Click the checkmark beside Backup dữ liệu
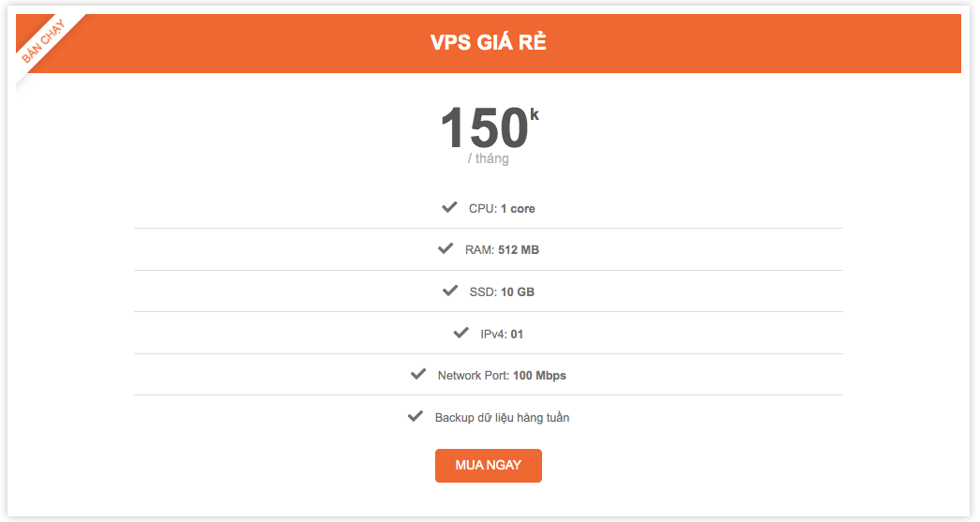Viewport: 980px width, 522px height. [x=415, y=416]
